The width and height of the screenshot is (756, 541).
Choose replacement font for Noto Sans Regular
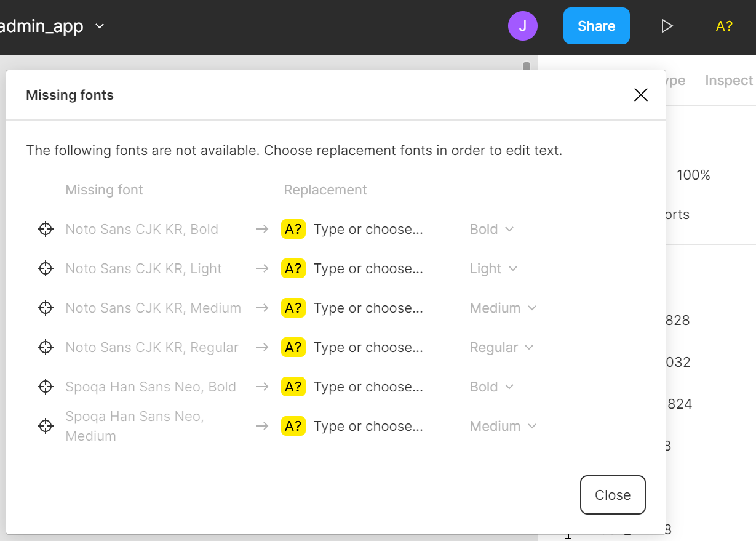(x=368, y=347)
